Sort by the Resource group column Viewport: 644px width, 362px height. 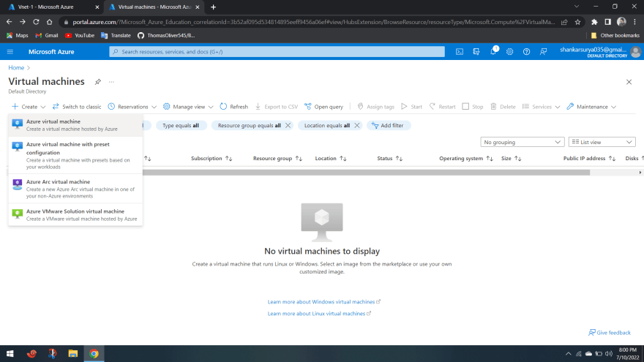[x=277, y=159]
